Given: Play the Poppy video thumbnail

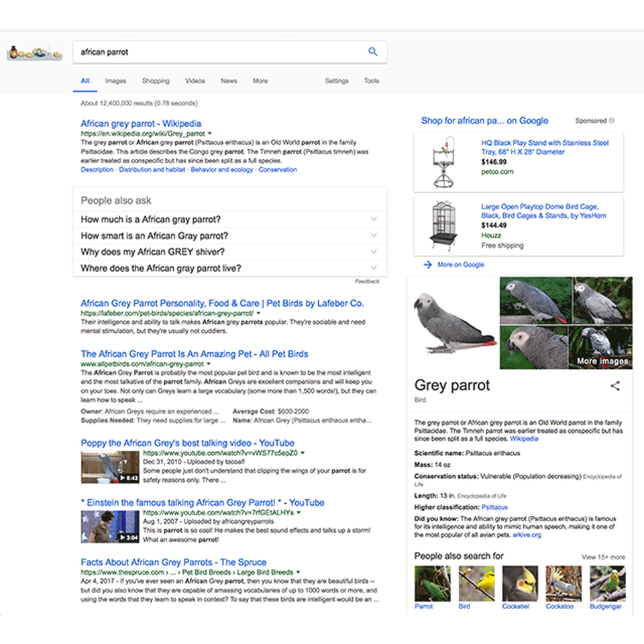Looking at the screenshot, I should 110,467.
